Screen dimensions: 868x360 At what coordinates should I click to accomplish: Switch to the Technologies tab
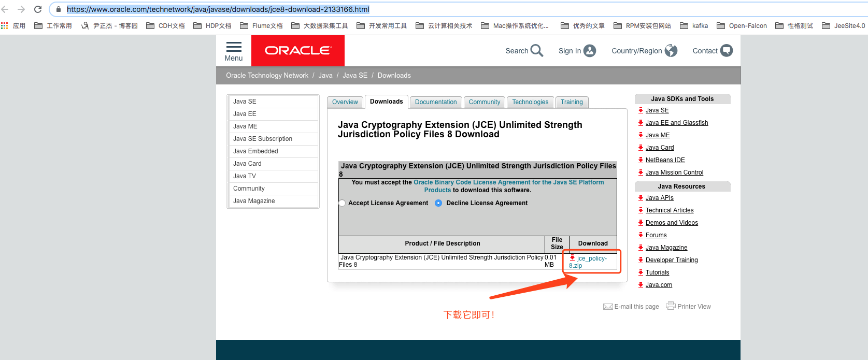coord(530,102)
